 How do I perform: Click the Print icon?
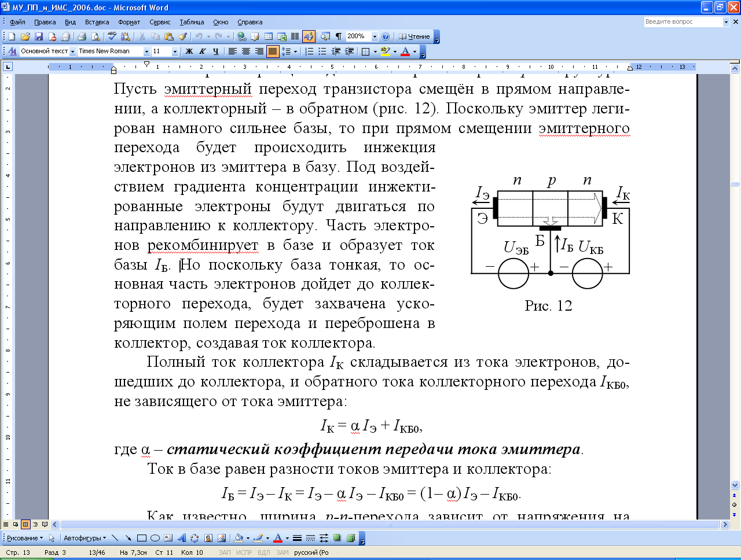click(82, 36)
